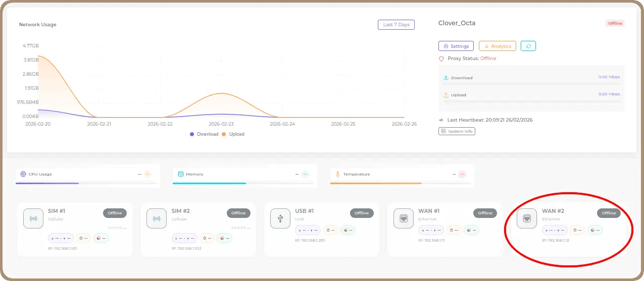Click the Offline badge on SIM #1
Screen dimensions: 644x281
coord(115,213)
